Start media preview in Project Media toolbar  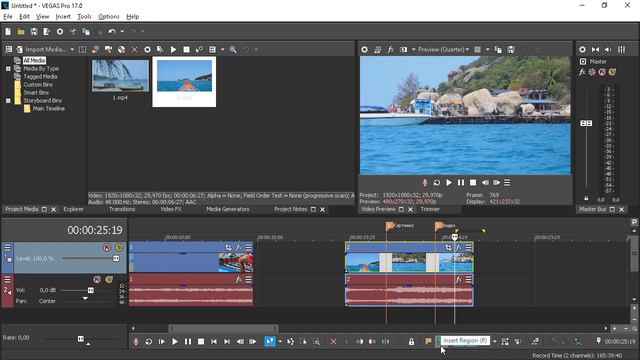(173, 49)
